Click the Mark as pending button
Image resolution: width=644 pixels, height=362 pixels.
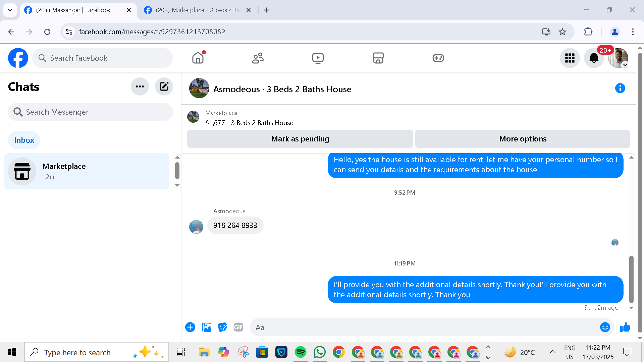point(300,139)
